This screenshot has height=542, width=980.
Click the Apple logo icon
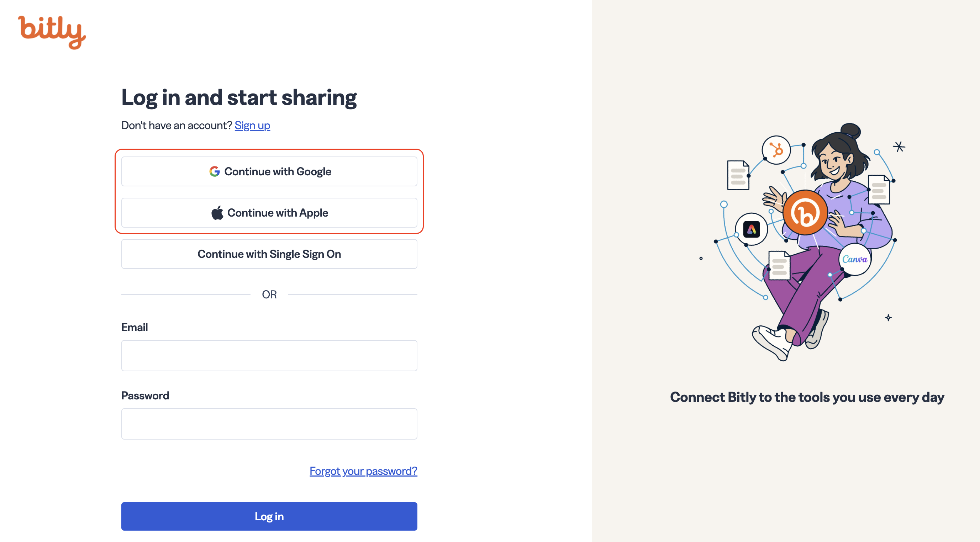click(218, 213)
